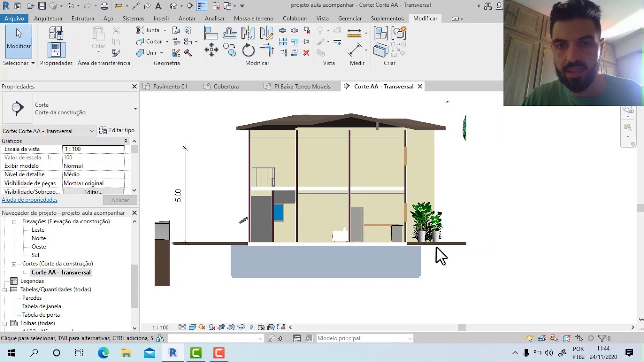This screenshot has width=644, height=362.
Task: Click Undo in the quick access toolbar
Action: (x=70, y=6)
